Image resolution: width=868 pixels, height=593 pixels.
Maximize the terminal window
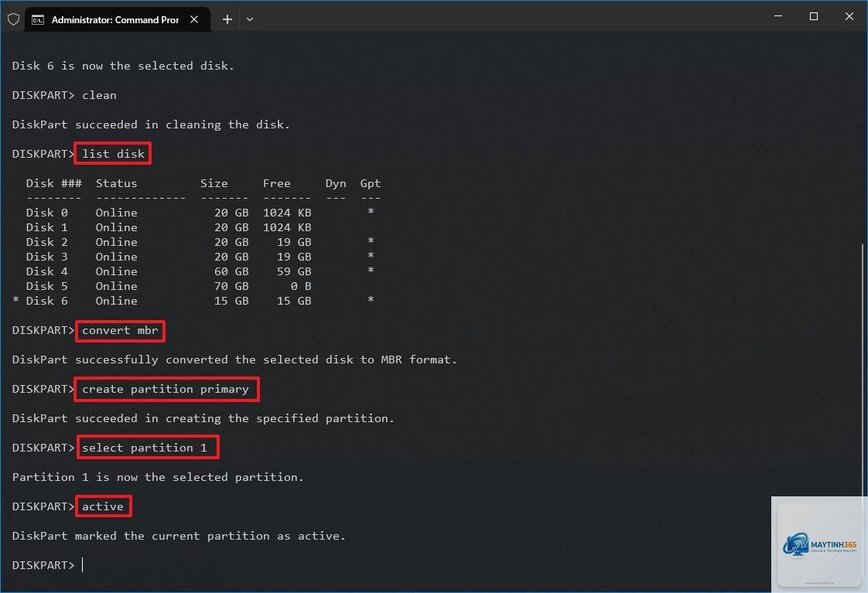point(814,16)
